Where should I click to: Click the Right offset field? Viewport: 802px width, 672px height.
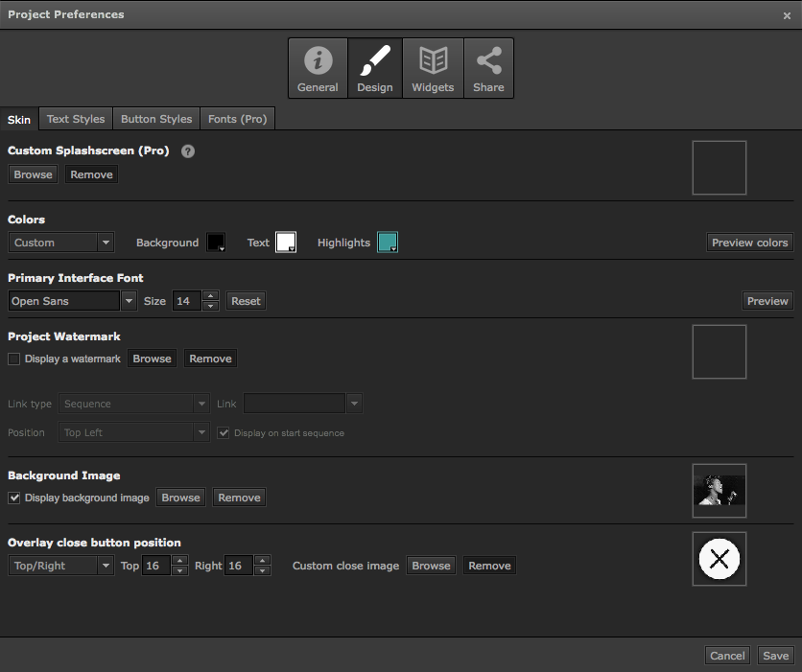(x=239, y=566)
